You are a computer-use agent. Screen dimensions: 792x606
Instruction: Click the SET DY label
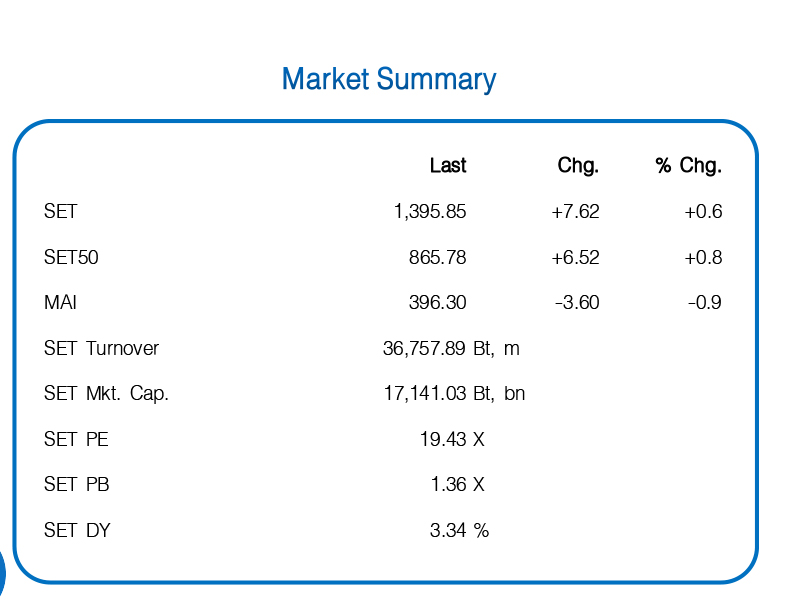(77, 530)
